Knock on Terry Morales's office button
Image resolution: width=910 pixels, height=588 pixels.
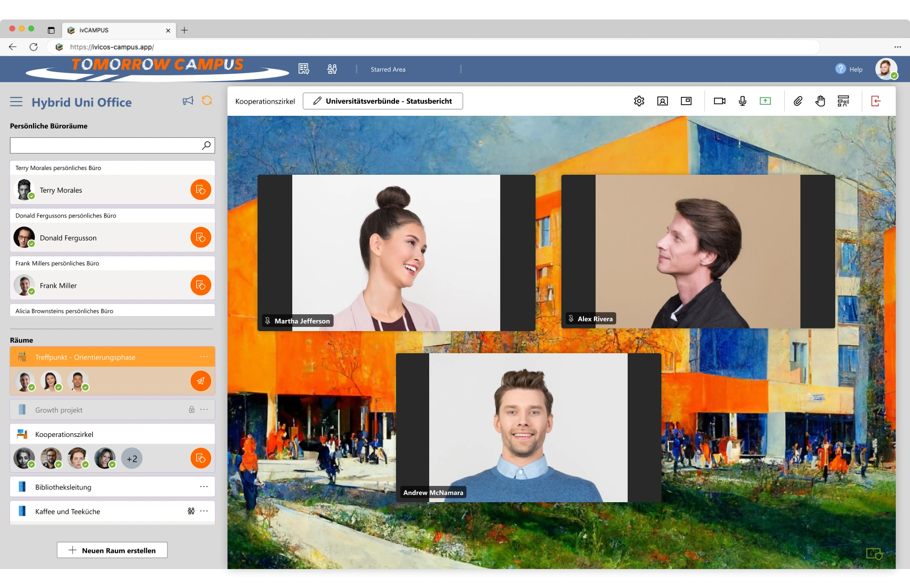coord(201,190)
